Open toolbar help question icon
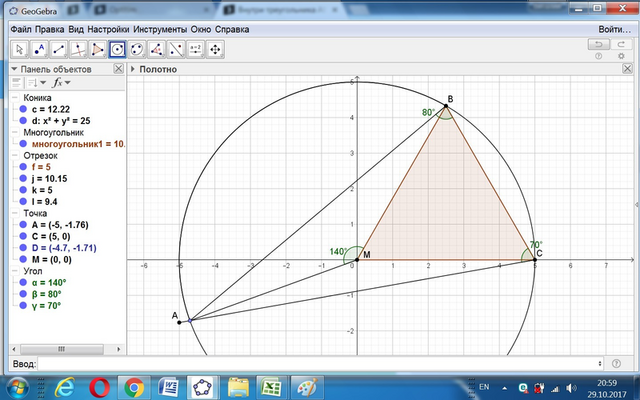 pos(599,56)
